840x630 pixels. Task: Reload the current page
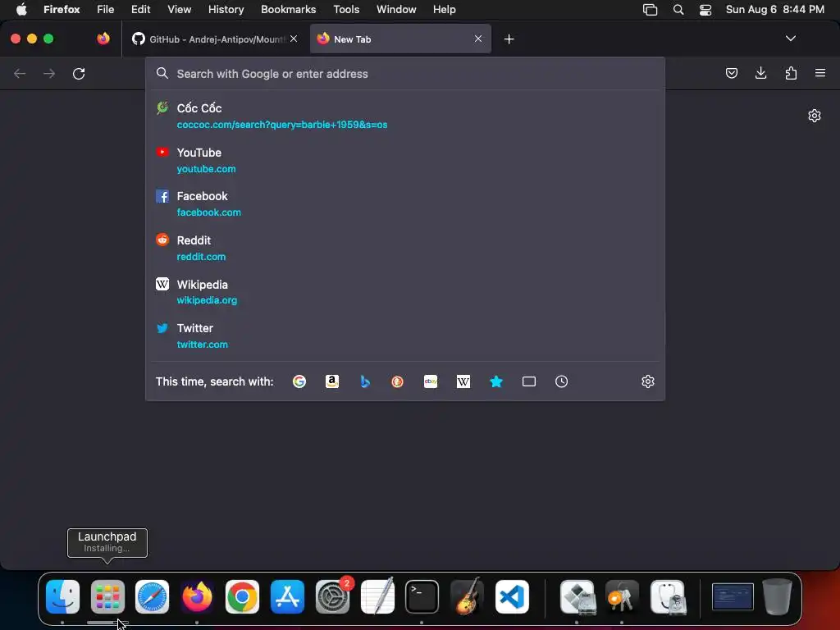click(79, 73)
